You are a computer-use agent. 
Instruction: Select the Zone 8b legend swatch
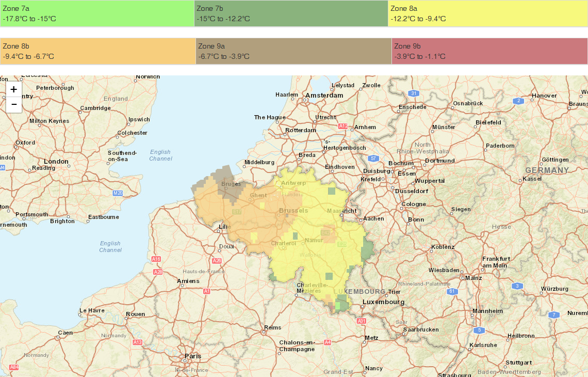98,51
